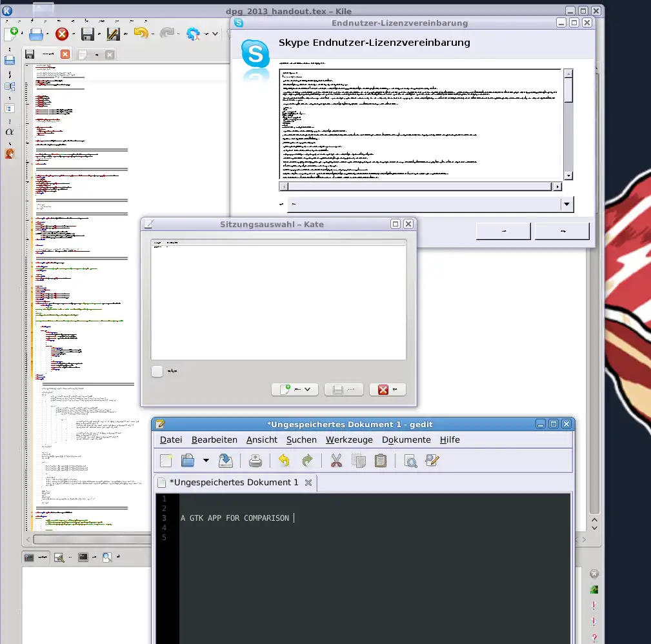Screen dimensions: 651x644
Task: Open the Bearbeiten menu in gedit
Action: pyautogui.click(x=214, y=439)
